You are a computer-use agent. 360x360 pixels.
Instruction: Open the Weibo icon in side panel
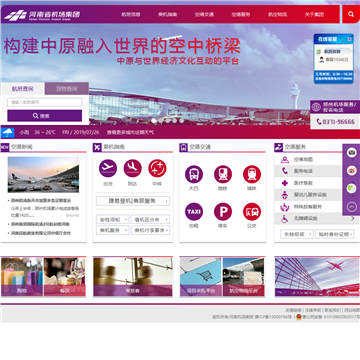point(352,171)
